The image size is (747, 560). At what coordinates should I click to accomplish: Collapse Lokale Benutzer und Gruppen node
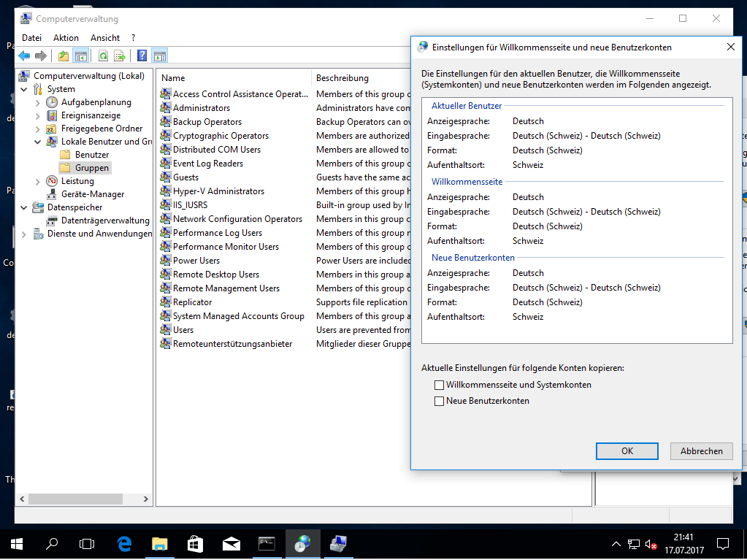(38, 142)
